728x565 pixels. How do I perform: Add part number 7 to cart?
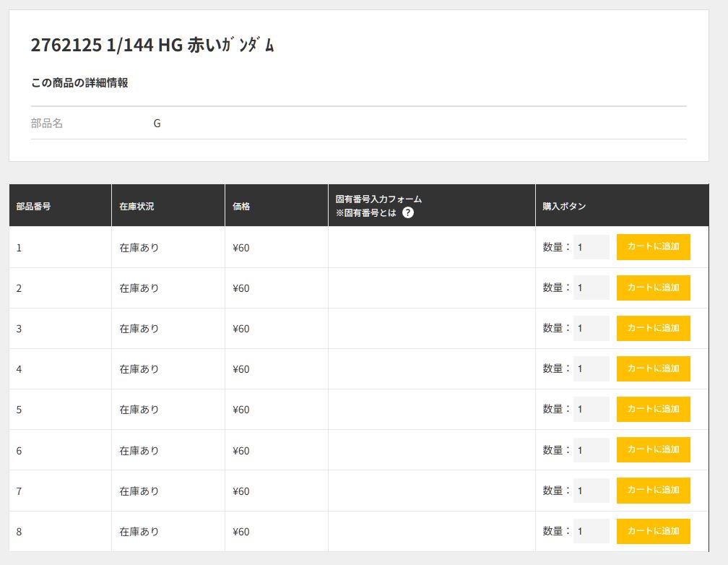click(x=653, y=490)
